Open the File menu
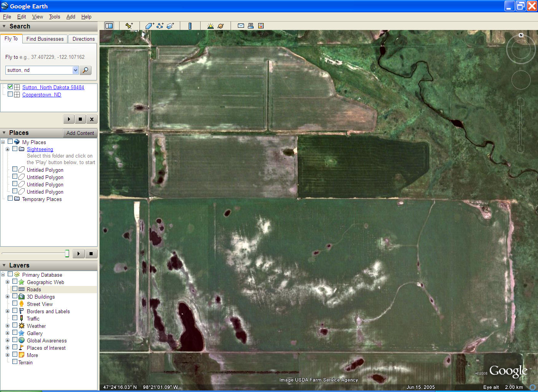The height and width of the screenshot is (392, 538). [x=7, y=17]
